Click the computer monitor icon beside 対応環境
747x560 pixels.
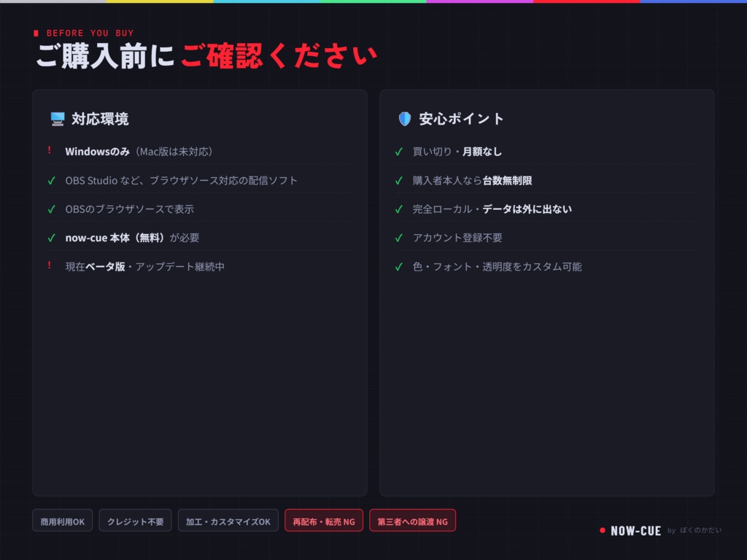(x=58, y=119)
